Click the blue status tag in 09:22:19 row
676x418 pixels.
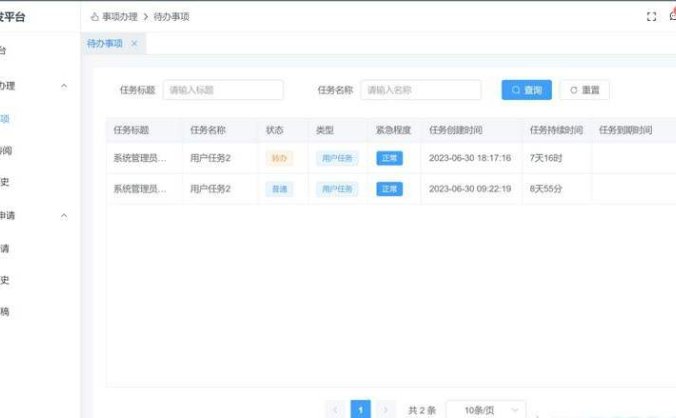[x=279, y=189]
